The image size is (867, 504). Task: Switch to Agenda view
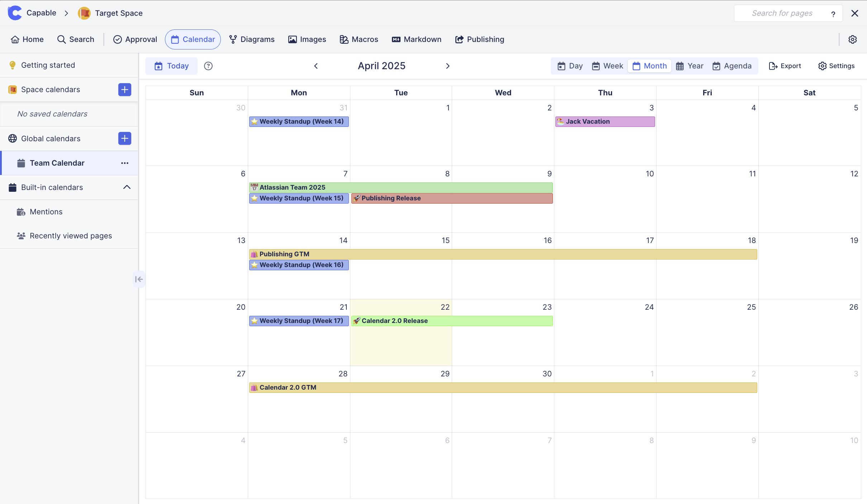[732, 66]
